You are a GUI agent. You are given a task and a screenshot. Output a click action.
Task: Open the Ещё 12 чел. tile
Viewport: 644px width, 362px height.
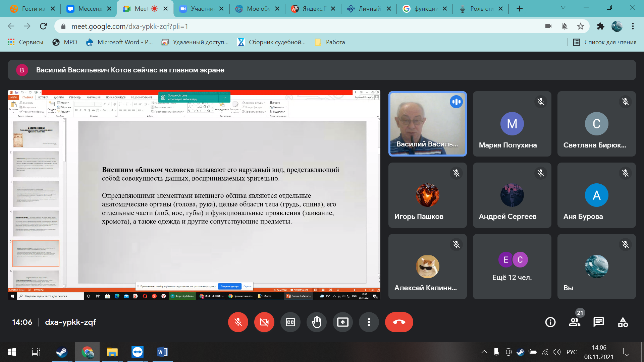pos(512,266)
